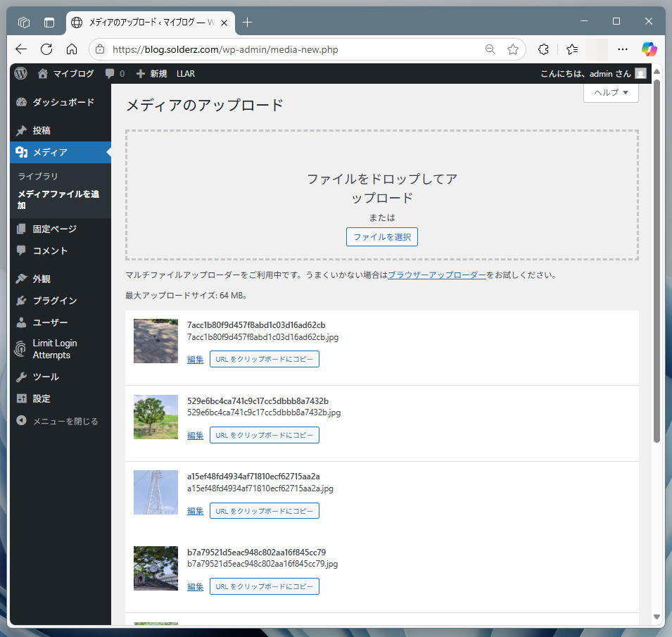
Task: Open browser extensions puzzle icon
Action: click(543, 49)
